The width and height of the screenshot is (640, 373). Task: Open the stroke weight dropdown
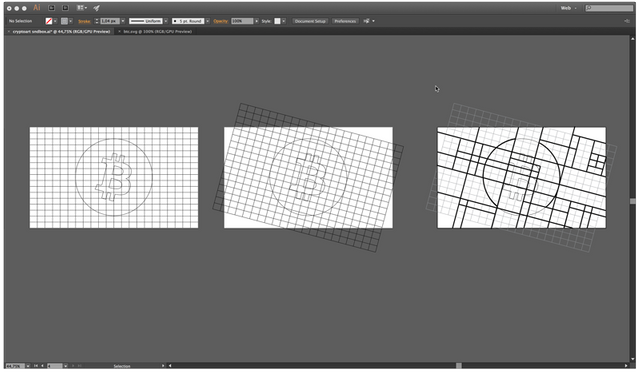(123, 21)
